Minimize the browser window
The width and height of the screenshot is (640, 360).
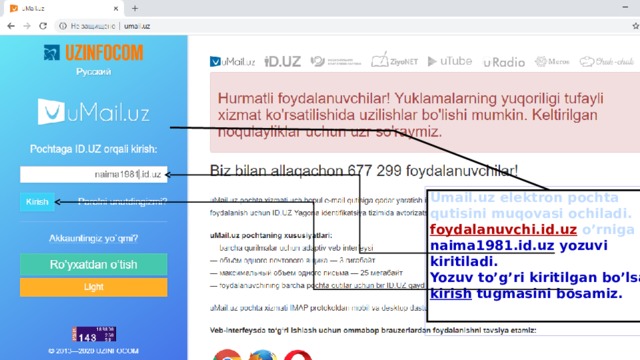click(625, 7)
